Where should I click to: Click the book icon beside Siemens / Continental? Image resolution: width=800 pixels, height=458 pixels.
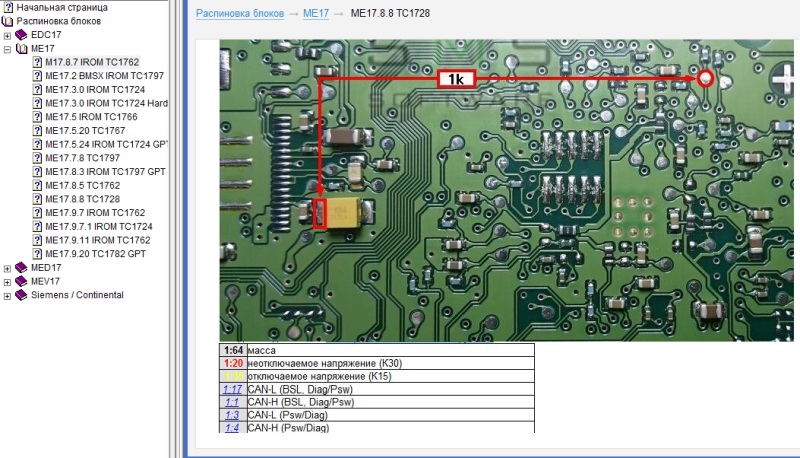22,295
